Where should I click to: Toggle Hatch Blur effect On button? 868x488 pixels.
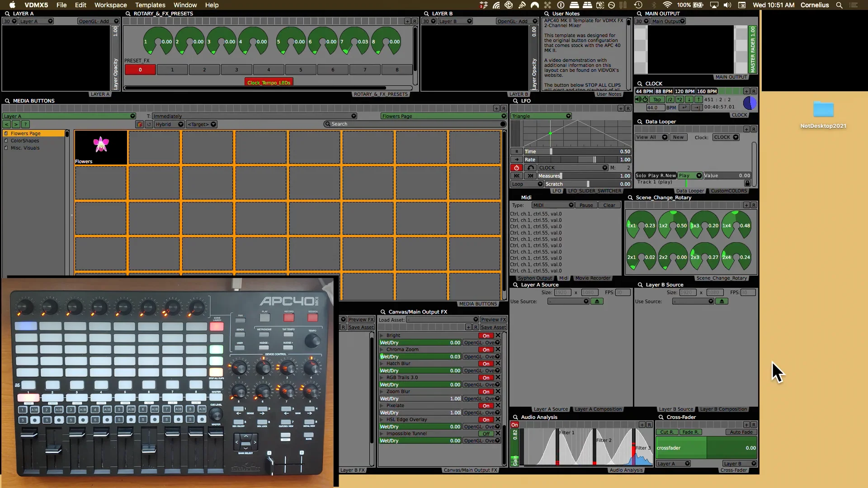point(486,364)
